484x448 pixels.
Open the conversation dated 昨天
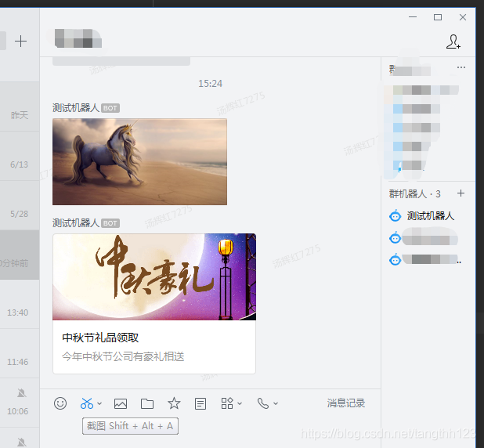(20, 107)
